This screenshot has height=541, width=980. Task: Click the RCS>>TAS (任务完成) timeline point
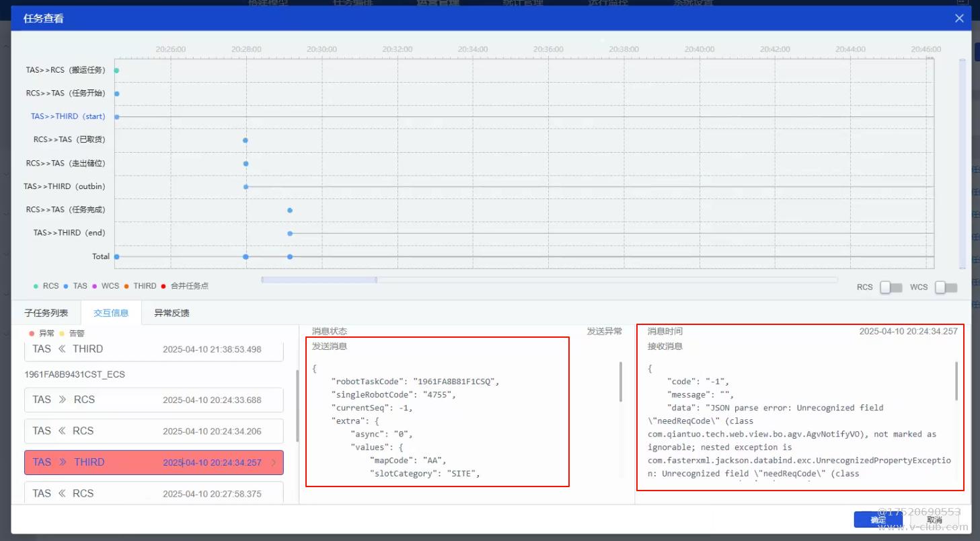tap(290, 210)
